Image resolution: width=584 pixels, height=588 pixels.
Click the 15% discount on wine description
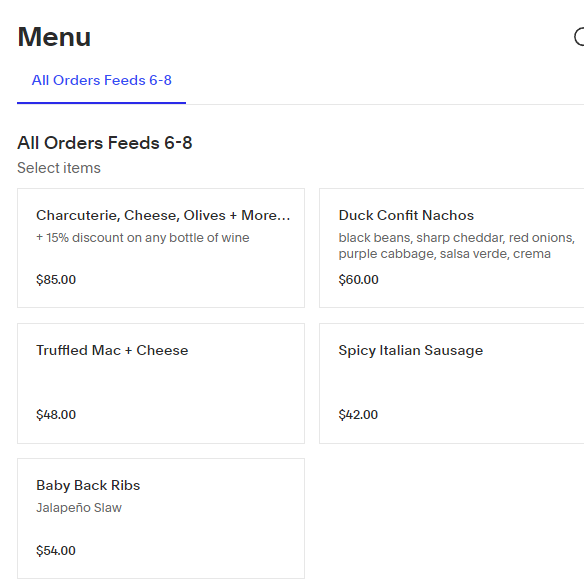coord(143,238)
